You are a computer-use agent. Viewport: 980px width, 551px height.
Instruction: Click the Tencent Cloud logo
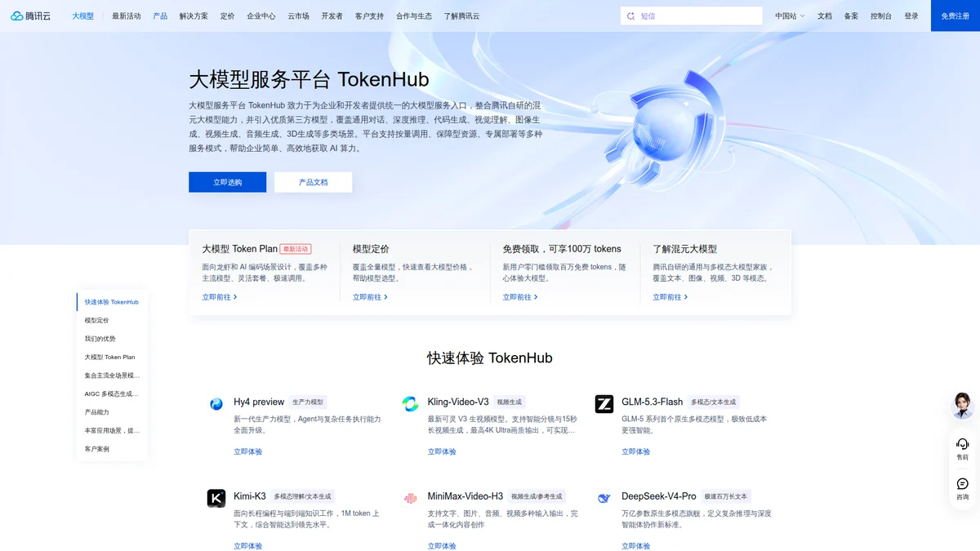[x=31, y=16]
